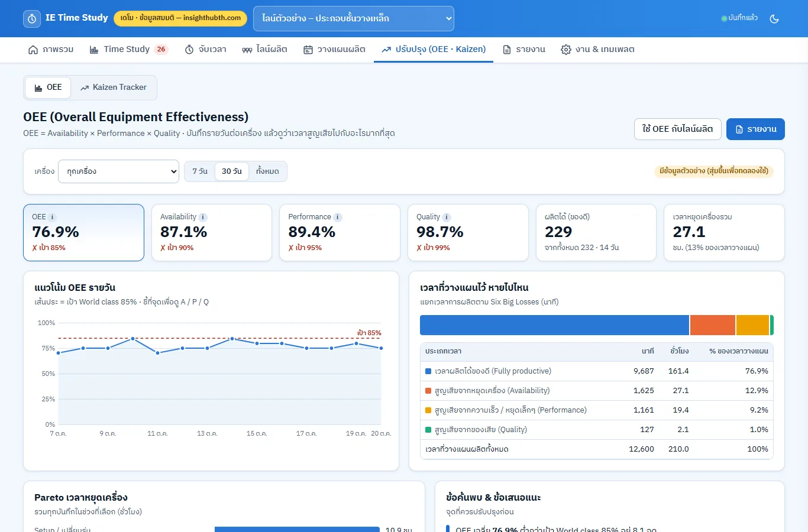
Task: Switch to the OEE sub-tab
Action: pos(48,87)
